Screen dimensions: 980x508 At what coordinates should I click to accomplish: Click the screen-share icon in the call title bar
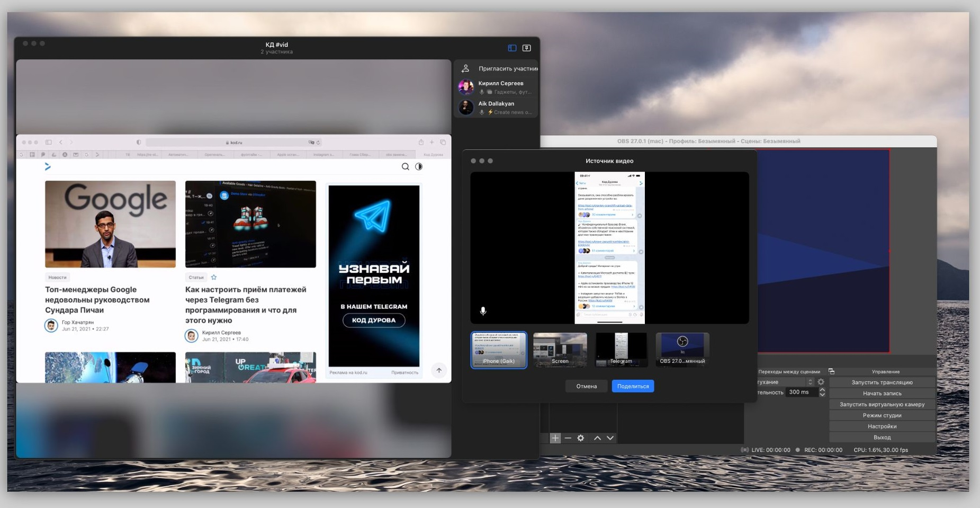click(527, 48)
